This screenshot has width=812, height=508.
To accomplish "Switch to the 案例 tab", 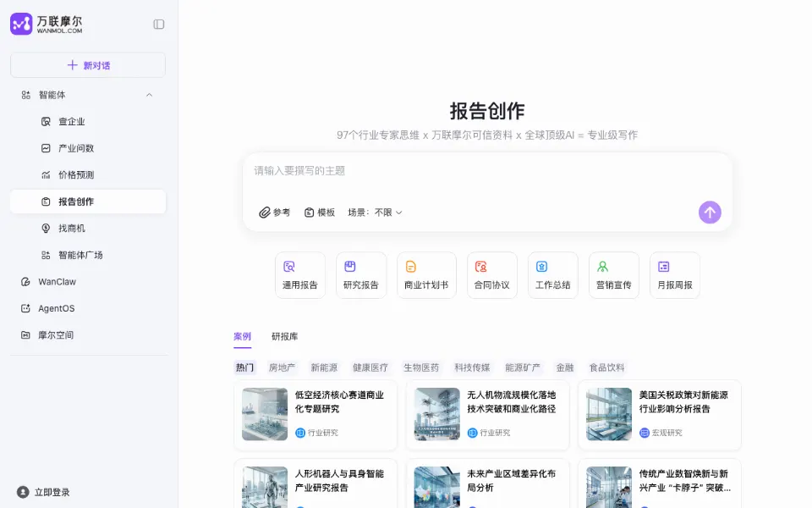I will [x=243, y=336].
